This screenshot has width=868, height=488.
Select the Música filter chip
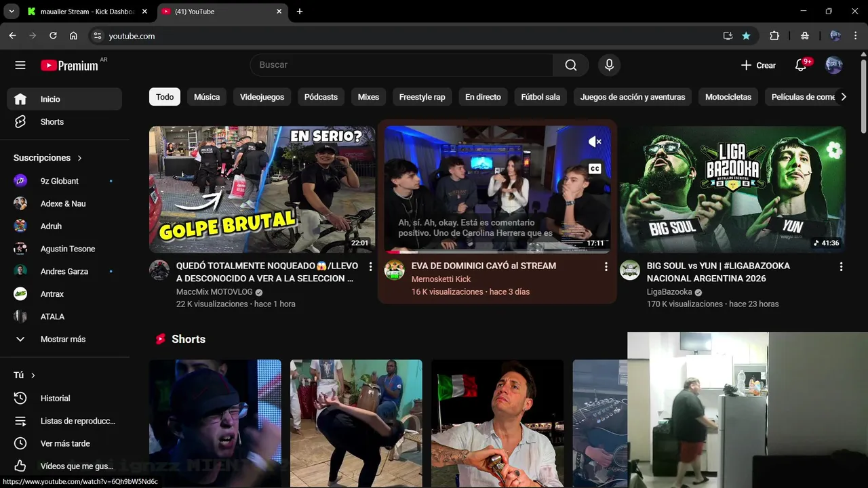tap(207, 97)
